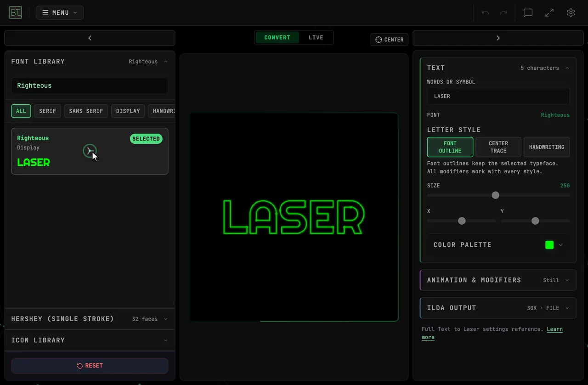Click the Y position slider handle
The width and height of the screenshot is (588, 385).
[x=535, y=221]
